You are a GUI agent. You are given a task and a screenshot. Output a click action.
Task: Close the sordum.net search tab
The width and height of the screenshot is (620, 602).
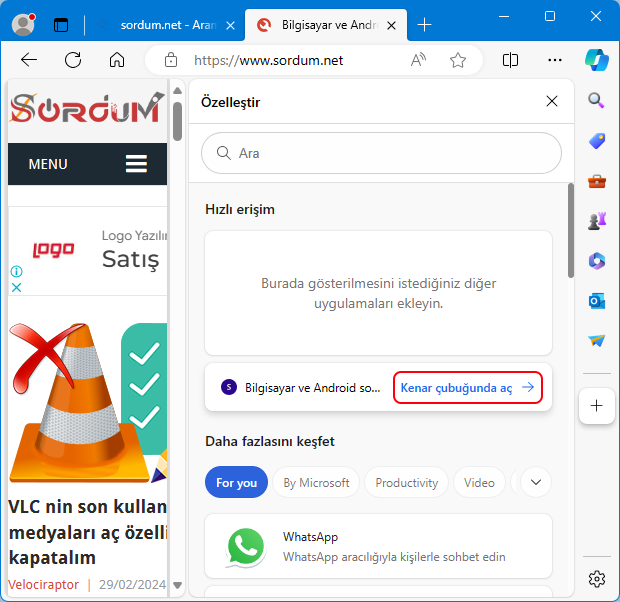(230, 26)
